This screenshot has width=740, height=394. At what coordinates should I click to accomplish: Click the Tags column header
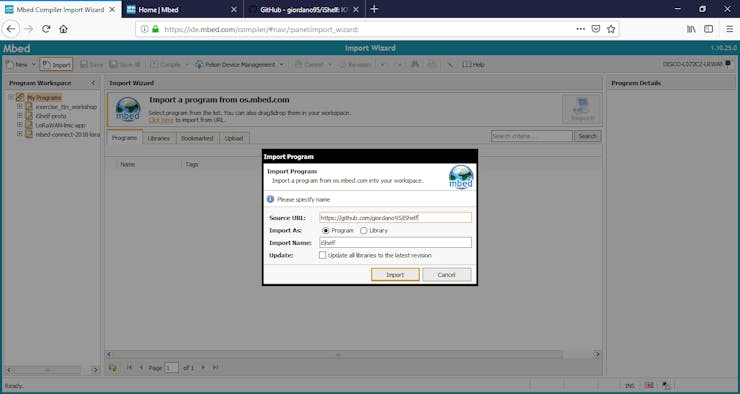(x=192, y=164)
